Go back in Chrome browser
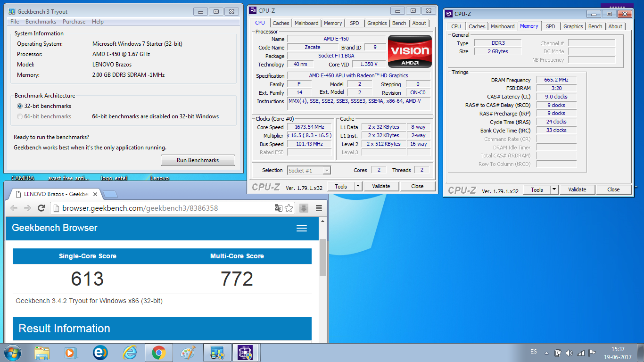The width and height of the screenshot is (644, 362). pyautogui.click(x=14, y=208)
